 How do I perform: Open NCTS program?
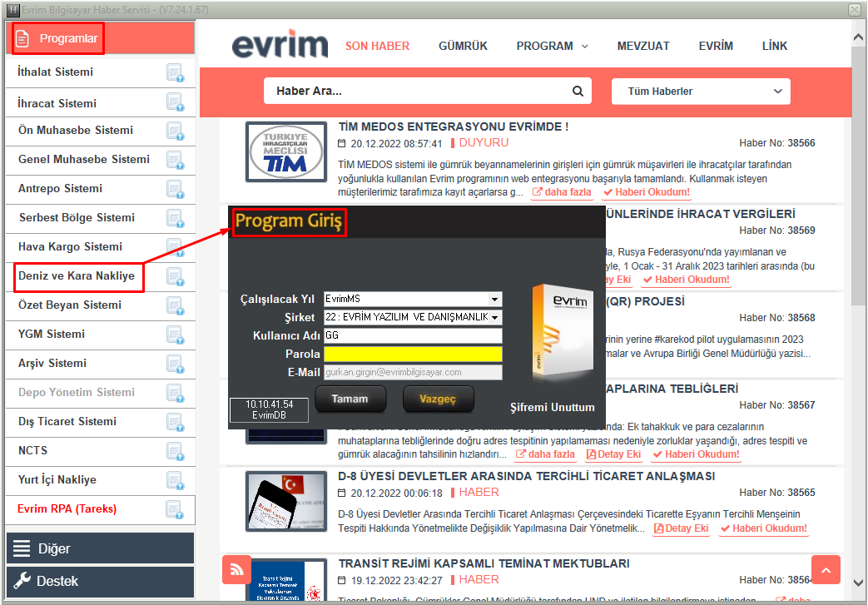[x=32, y=450]
